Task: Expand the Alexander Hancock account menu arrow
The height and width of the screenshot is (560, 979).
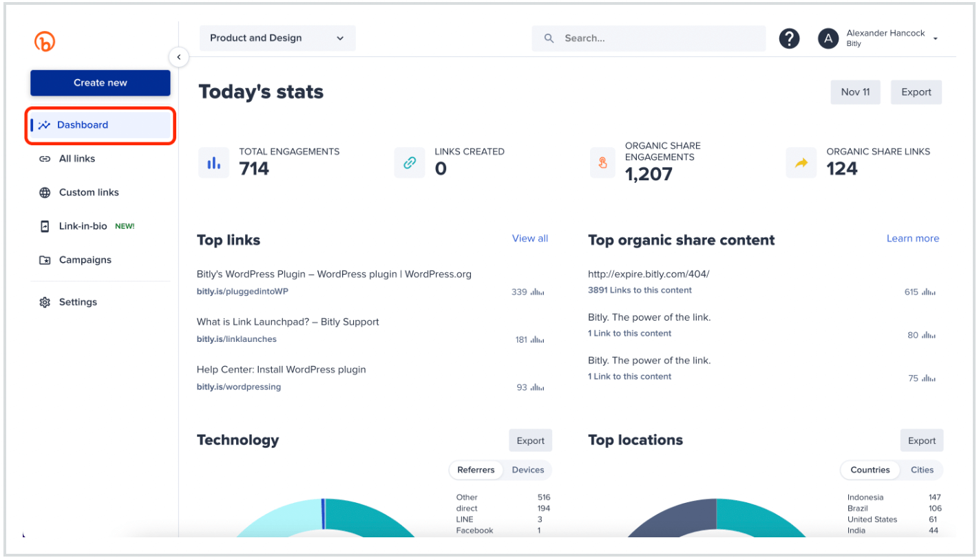Action: (x=936, y=39)
